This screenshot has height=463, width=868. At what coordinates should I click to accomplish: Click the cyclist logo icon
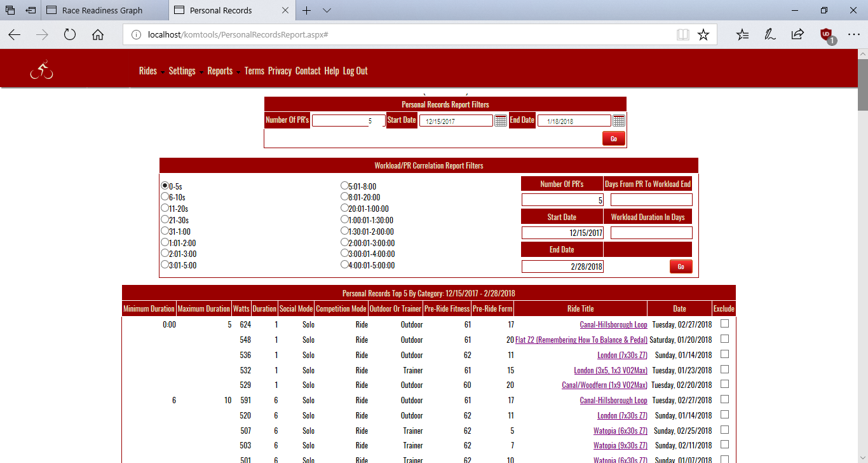coord(41,69)
